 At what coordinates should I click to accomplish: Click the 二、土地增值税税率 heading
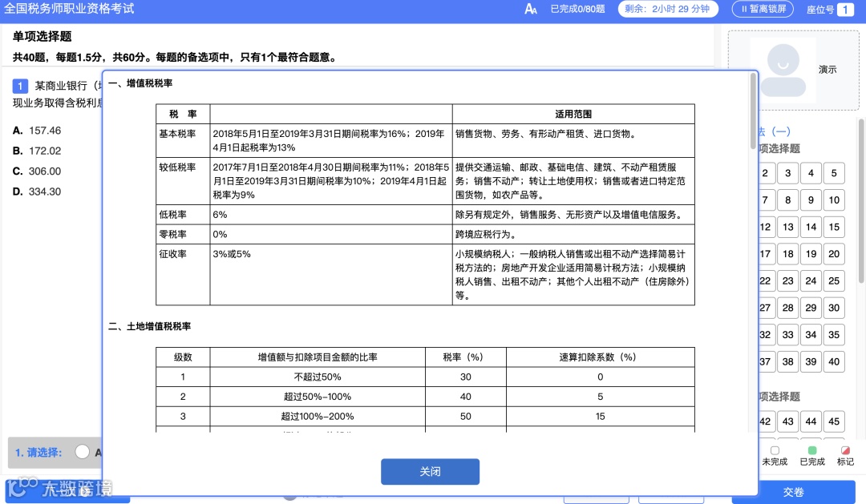click(150, 326)
